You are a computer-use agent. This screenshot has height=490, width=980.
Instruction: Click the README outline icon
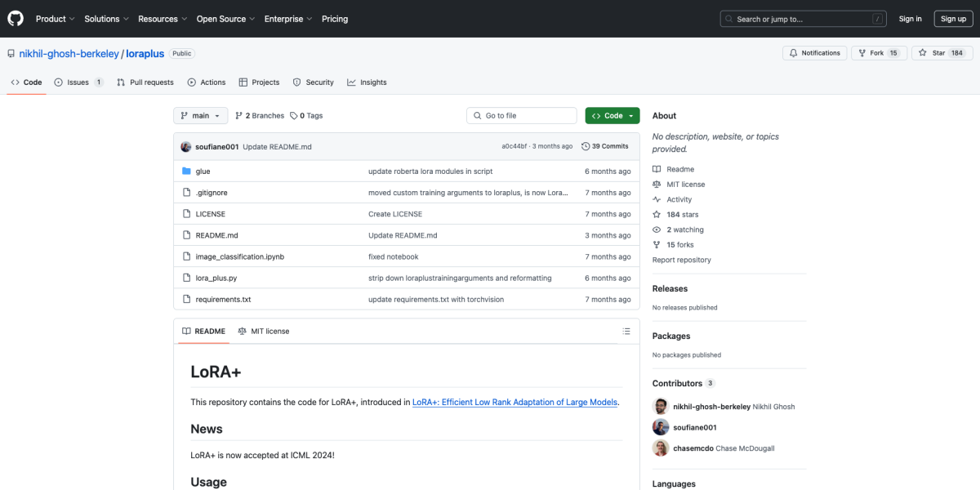(x=626, y=332)
